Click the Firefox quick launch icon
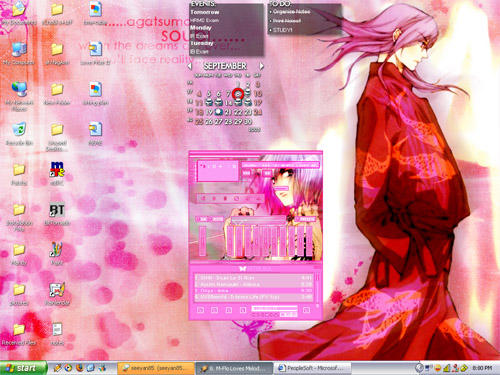The image size is (500, 375). click(80, 368)
